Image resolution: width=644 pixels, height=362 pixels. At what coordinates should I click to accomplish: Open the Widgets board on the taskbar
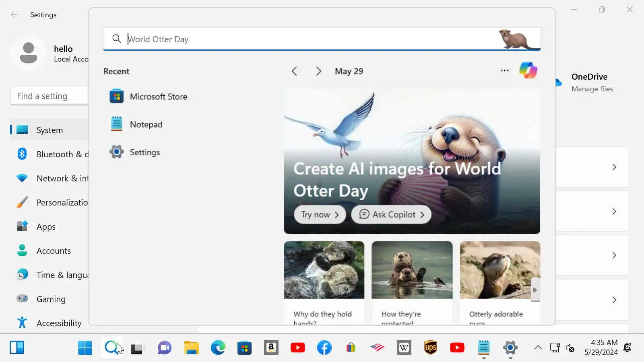pos(17,348)
